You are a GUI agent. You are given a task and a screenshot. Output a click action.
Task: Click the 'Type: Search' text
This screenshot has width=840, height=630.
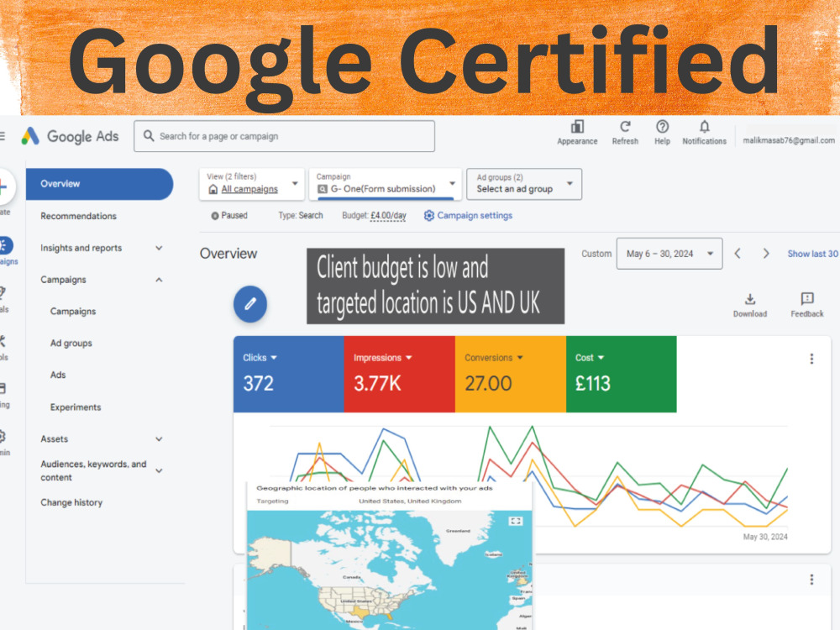pos(301,215)
